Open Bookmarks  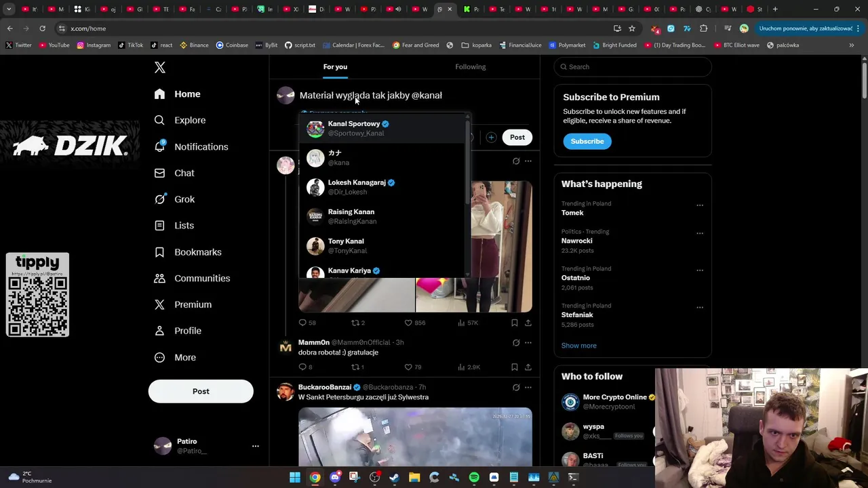point(188,252)
